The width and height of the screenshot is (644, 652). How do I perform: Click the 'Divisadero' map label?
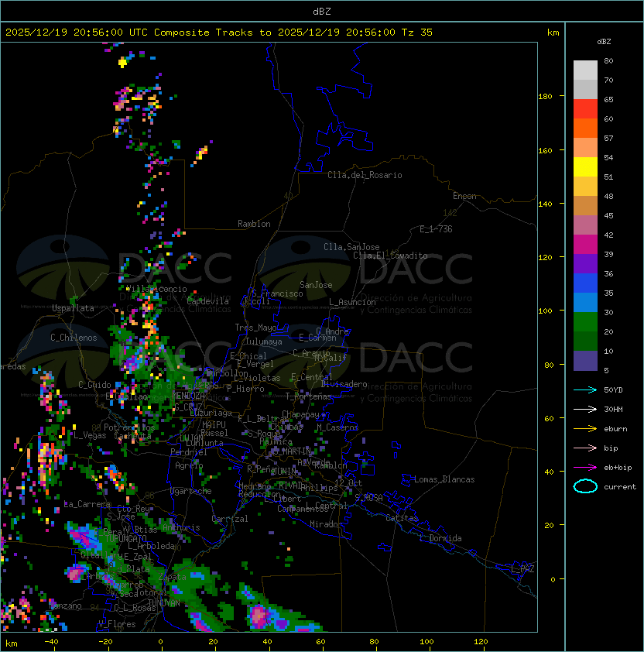(x=344, y=384)
